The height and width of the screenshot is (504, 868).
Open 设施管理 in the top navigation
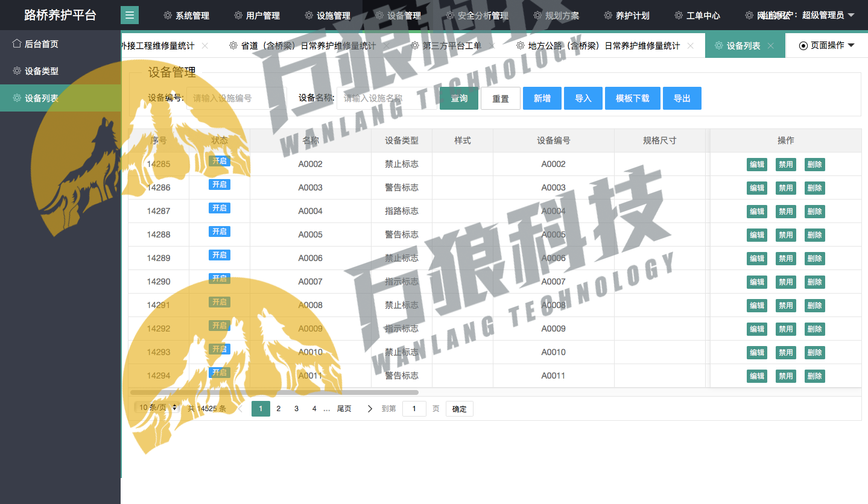coord(328,16)
